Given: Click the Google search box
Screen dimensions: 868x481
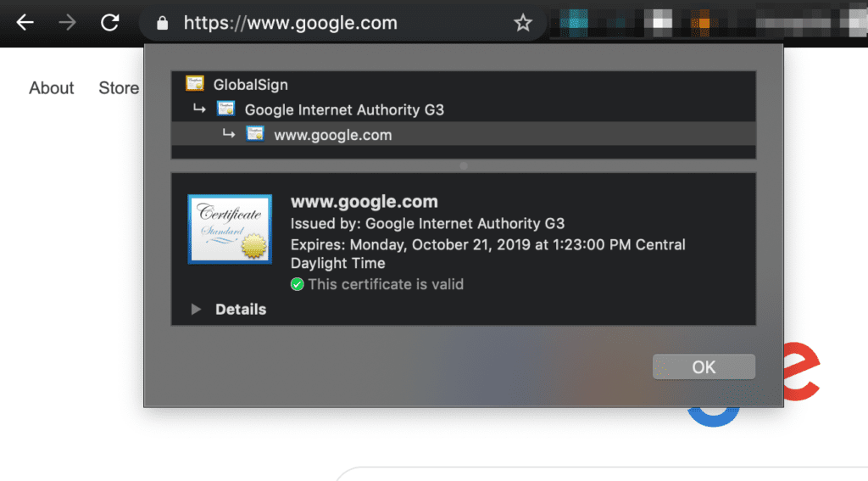Looking at the screenshot, I should (593, 473).
